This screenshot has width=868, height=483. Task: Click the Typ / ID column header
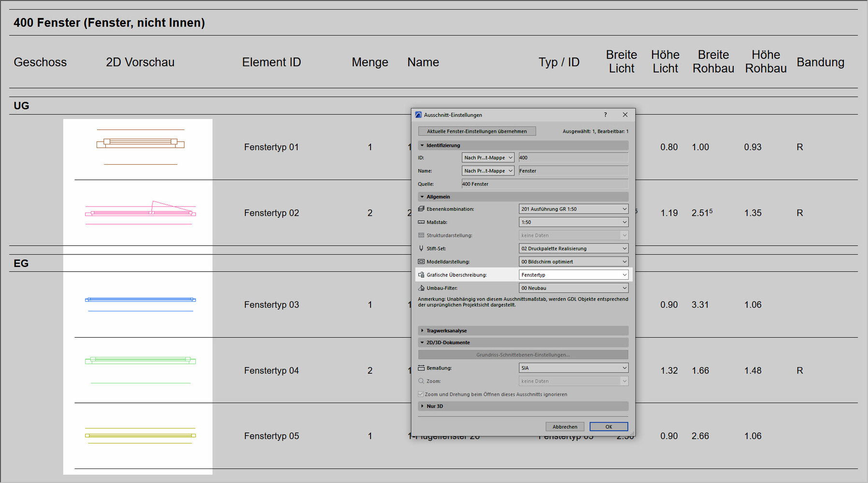tap(559, 62)
